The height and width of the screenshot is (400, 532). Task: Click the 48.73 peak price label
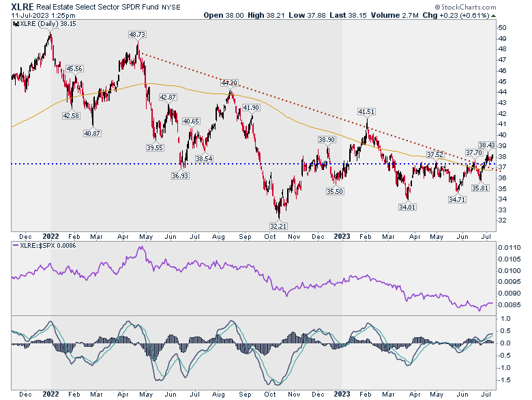[x=137, y=34]
